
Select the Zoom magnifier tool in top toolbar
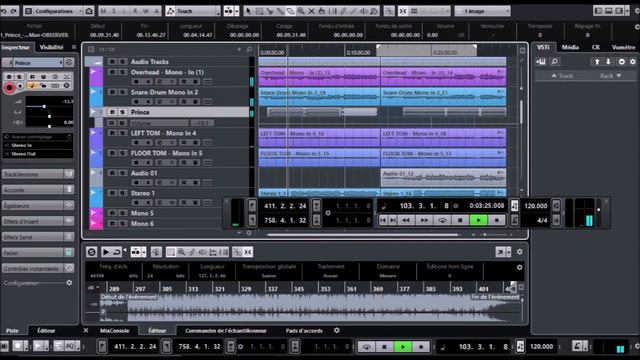coord(301,11)
